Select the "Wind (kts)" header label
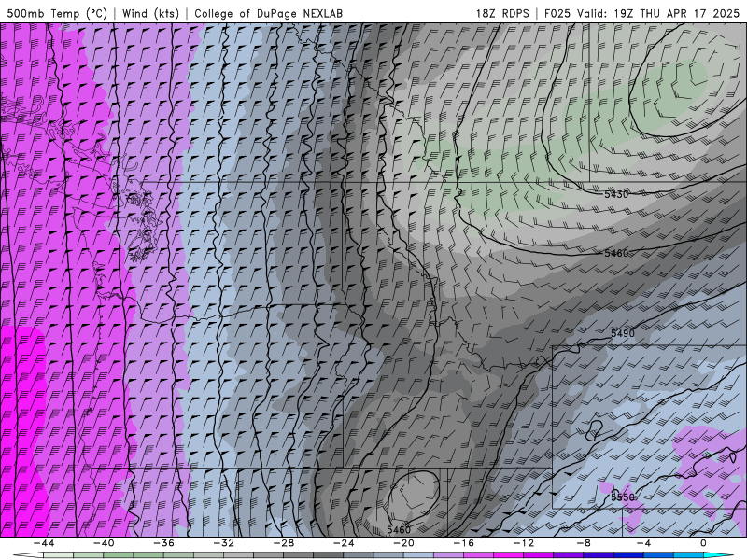 [150, 13]
